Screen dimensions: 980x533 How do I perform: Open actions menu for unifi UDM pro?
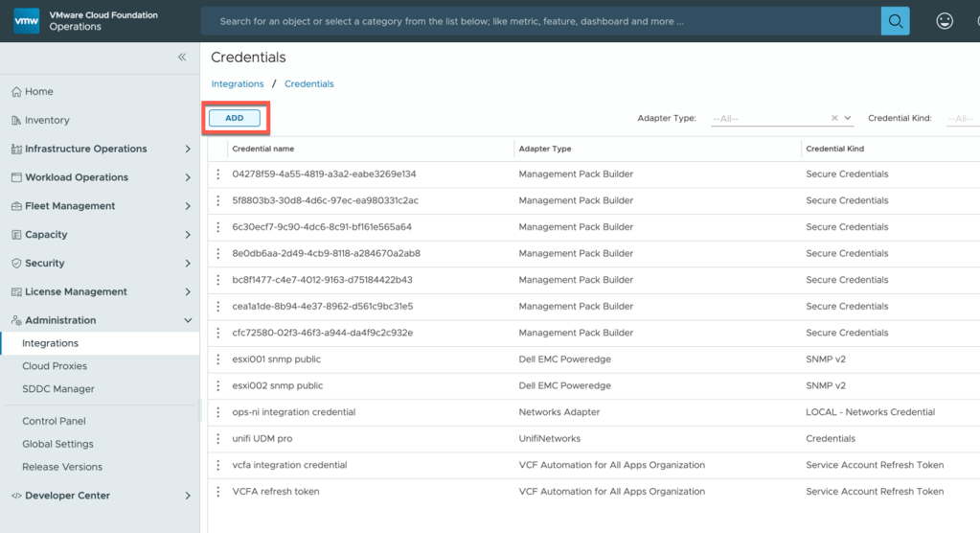click(x=218, y=439)
